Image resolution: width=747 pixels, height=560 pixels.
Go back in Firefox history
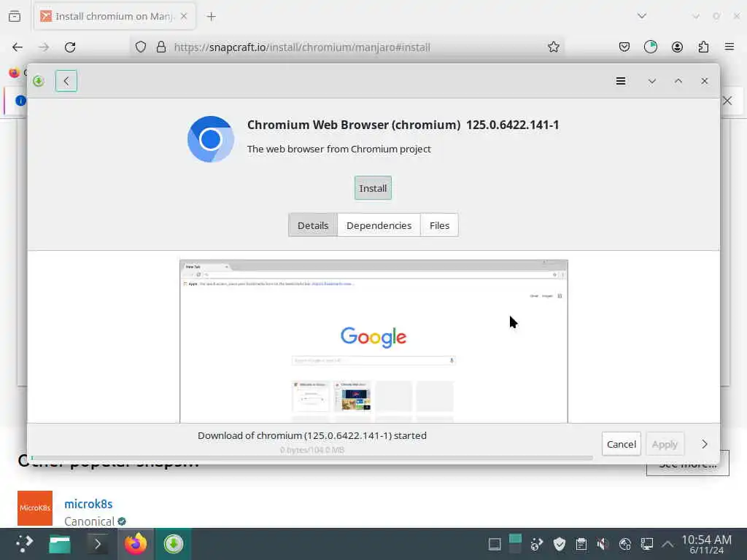click(18, 47)
